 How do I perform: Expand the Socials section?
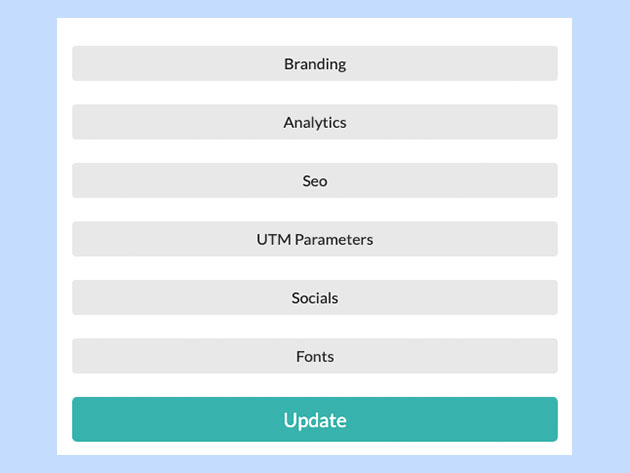click(314, 298)
